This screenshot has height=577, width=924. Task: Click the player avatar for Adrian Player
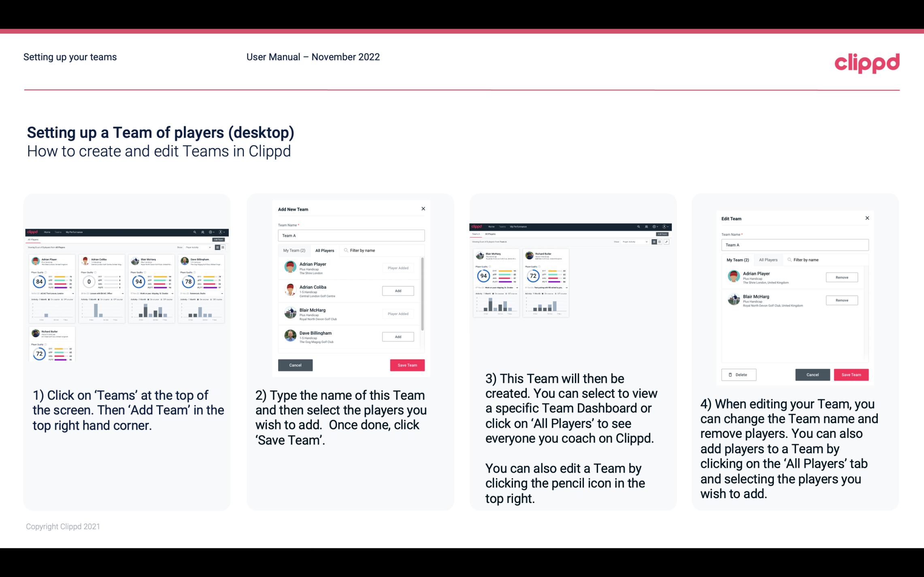pos(290,267)
